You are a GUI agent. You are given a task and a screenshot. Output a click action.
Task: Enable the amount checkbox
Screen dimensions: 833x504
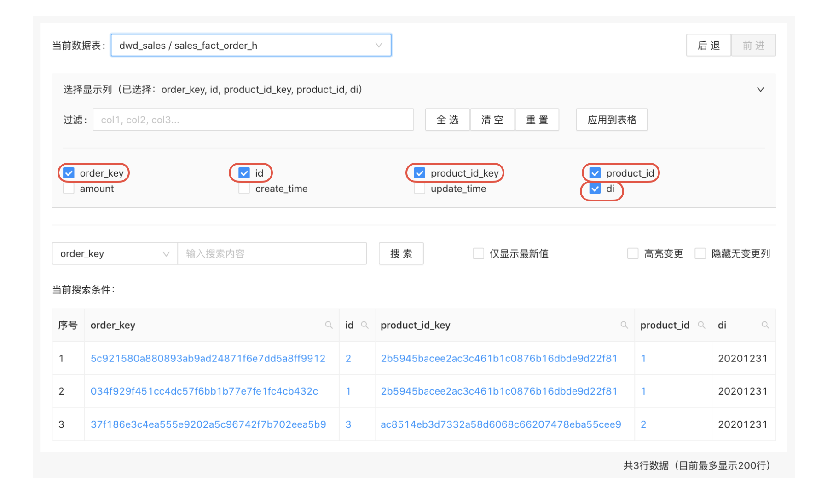click(x=69, y=189)
